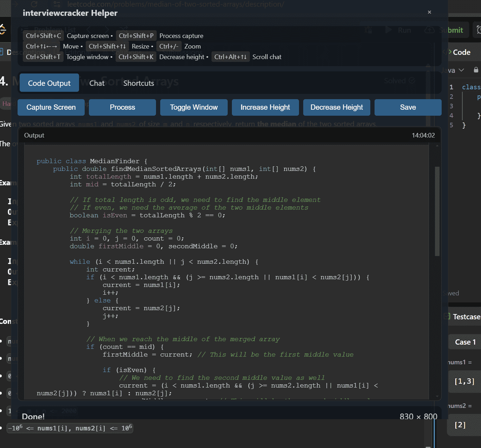This screenshot has width=481, height=448.
Task: Click the 830 × 800 size readout
Action: tap(418, 416)
